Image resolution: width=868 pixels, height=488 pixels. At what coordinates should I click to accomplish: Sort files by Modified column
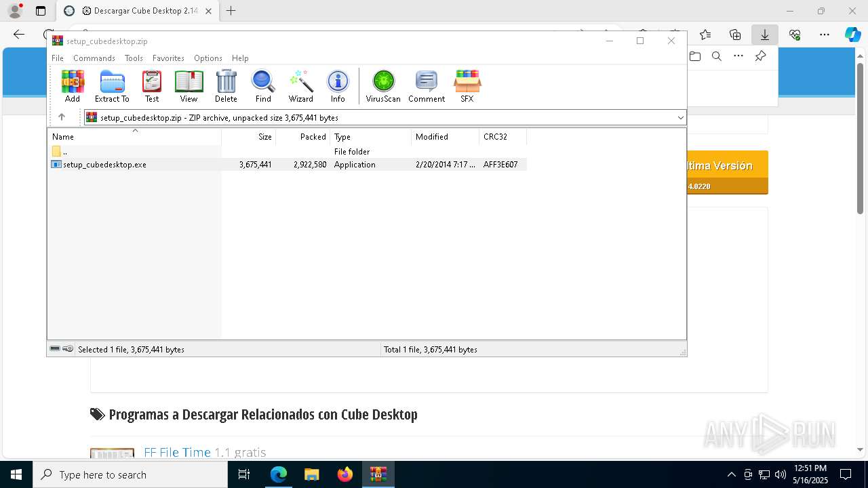click(446, 137)
